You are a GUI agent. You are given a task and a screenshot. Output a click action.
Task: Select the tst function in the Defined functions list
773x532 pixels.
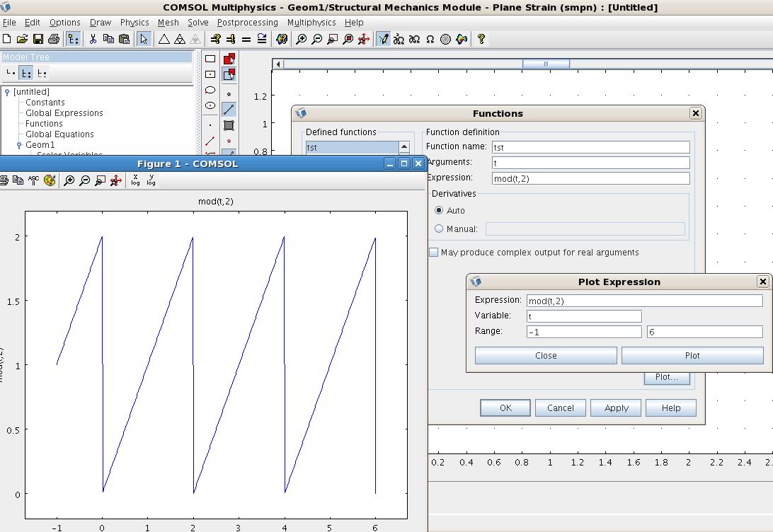coord(352,147)
